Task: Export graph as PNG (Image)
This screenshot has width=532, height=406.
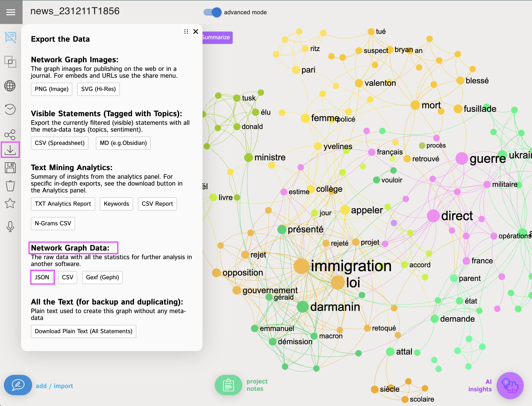Action: click(51, 89)
